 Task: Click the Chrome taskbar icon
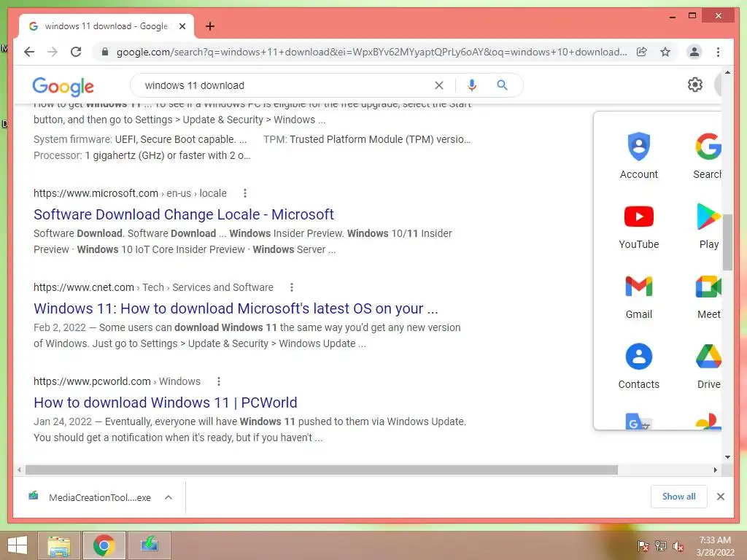tap(104, 545)
